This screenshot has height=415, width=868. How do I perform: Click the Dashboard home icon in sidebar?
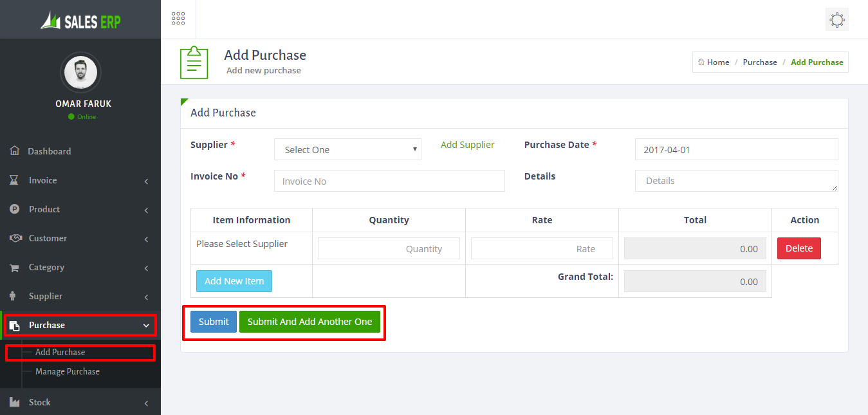14,151
